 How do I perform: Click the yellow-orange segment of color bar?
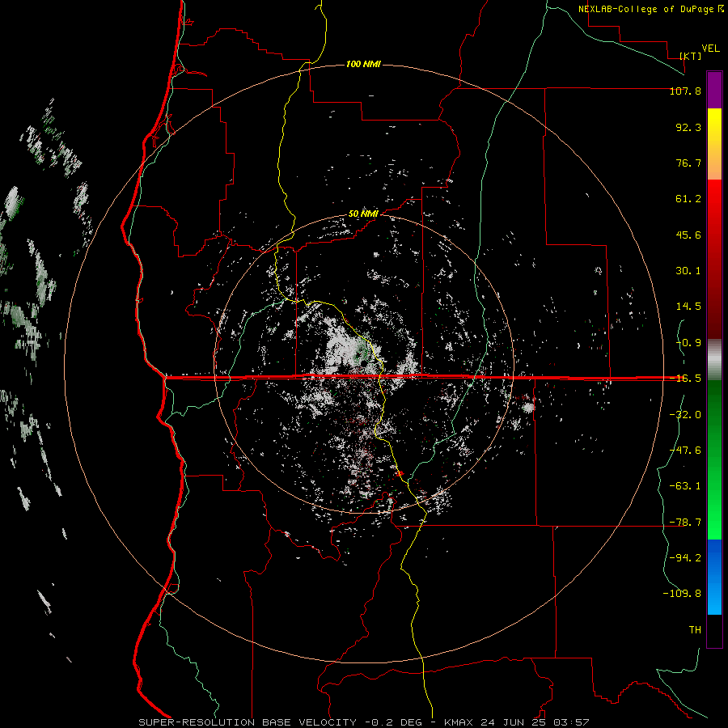714,144
